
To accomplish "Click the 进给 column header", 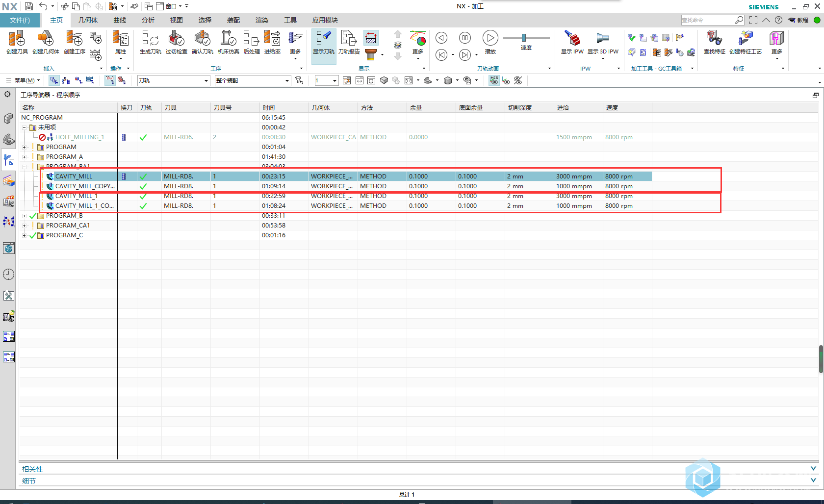I will point(578,108).
